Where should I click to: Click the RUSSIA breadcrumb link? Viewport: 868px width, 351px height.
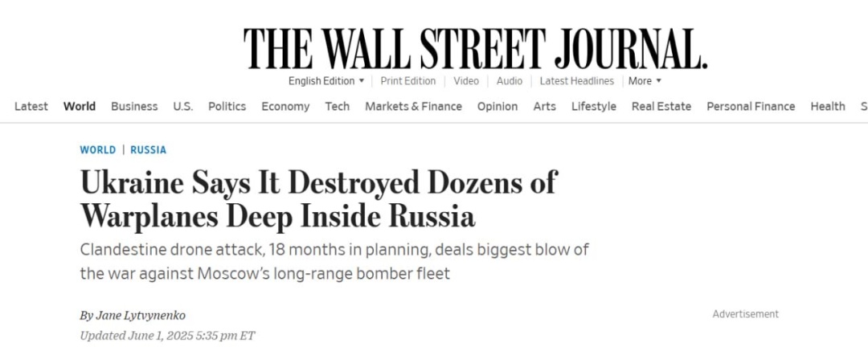(x=149, y=150)
